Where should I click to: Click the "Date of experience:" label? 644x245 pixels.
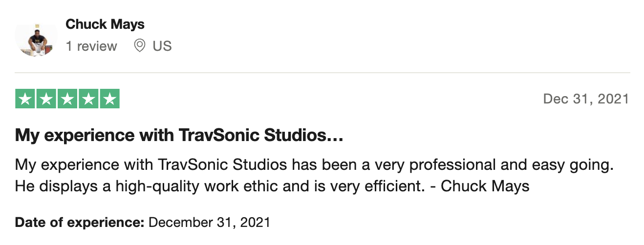(x=79, y=223)
